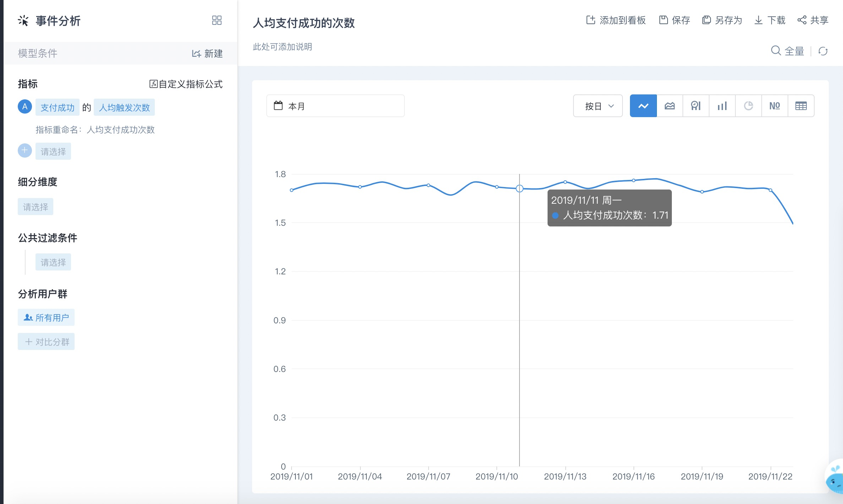Open 请选择 next to the plus indicator
This screenshot has height=504, width=843.
[53, 151]
